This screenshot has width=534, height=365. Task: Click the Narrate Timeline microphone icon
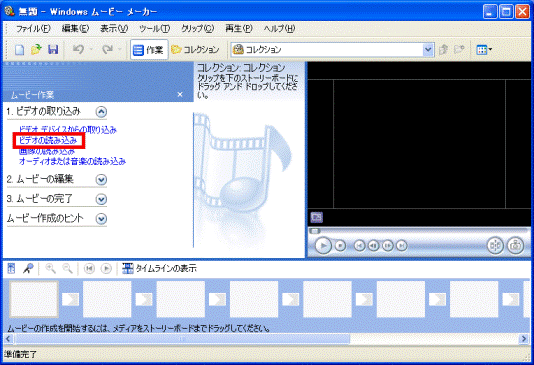(28, 269)
